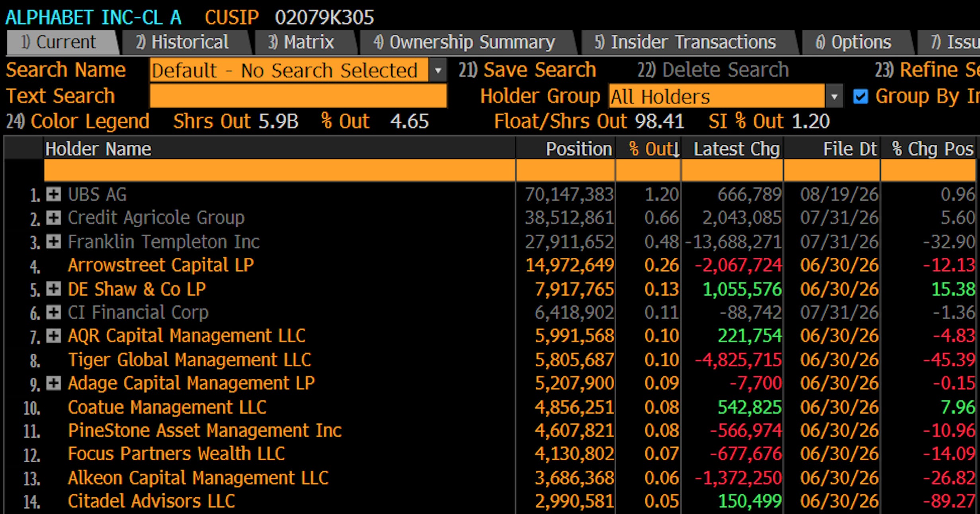
Task: Open the Search Name dropdown arrow
Action: 438,70
